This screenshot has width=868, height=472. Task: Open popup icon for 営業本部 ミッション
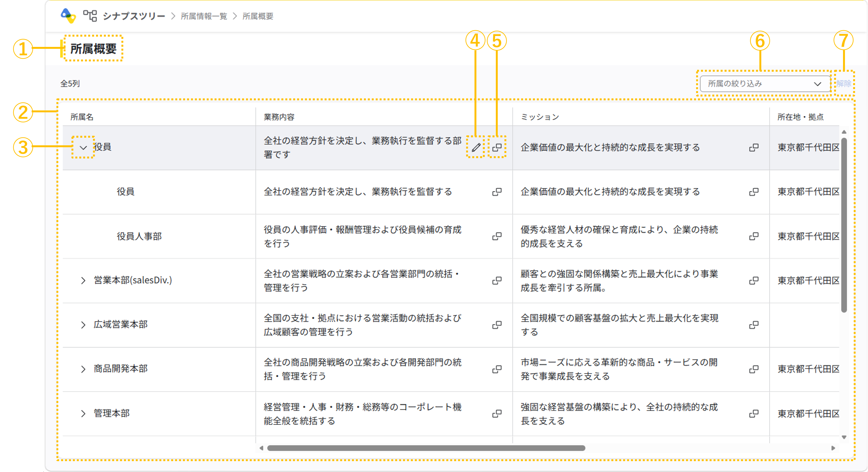(x=754, y=281)
